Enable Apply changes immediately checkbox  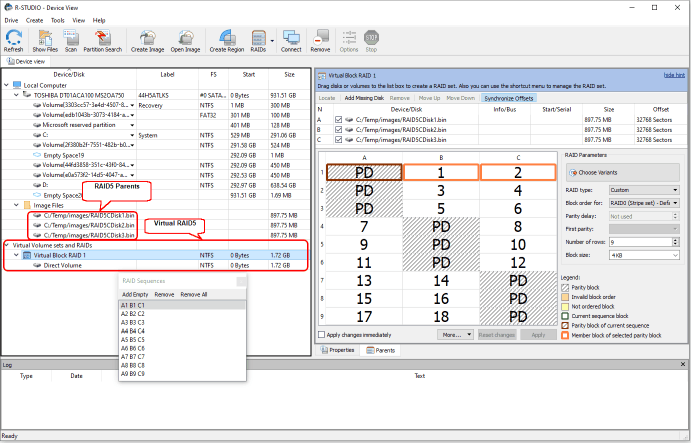[322, 335]
